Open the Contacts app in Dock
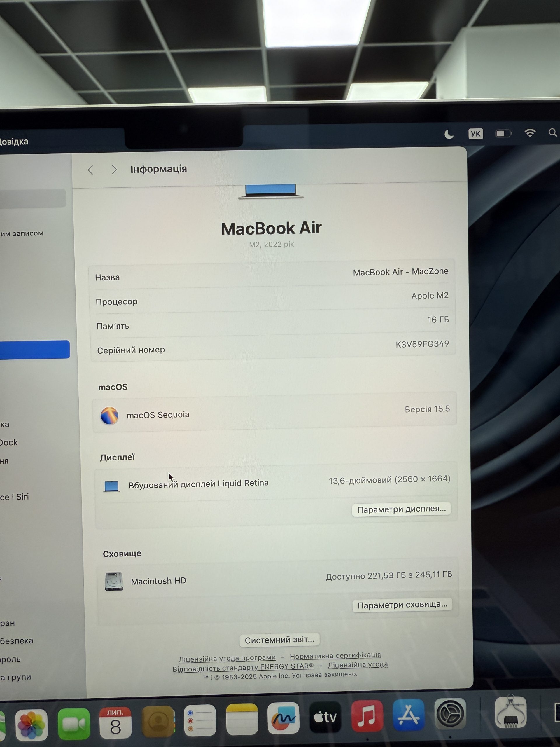 click(158, 721)
